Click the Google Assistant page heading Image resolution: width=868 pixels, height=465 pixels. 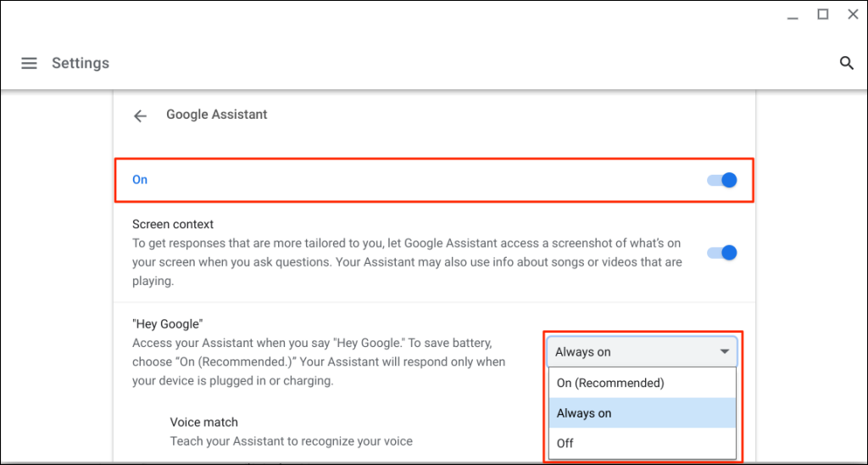tap(216, 115)
